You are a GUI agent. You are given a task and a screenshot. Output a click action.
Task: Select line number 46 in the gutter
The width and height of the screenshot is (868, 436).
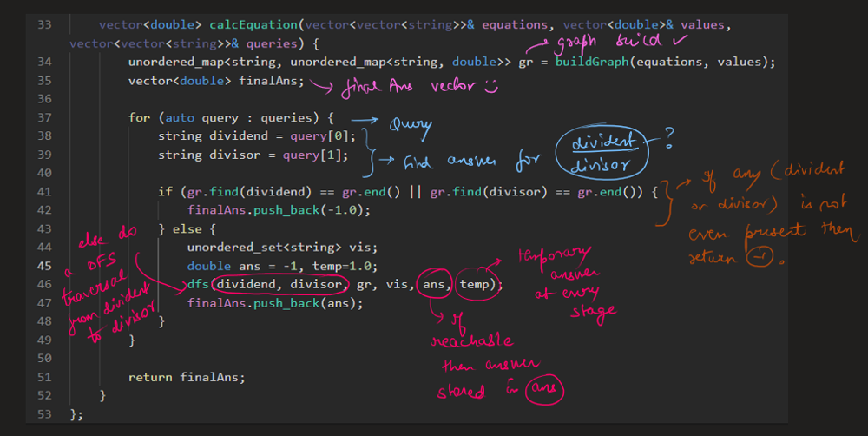(x=45, y=284)
